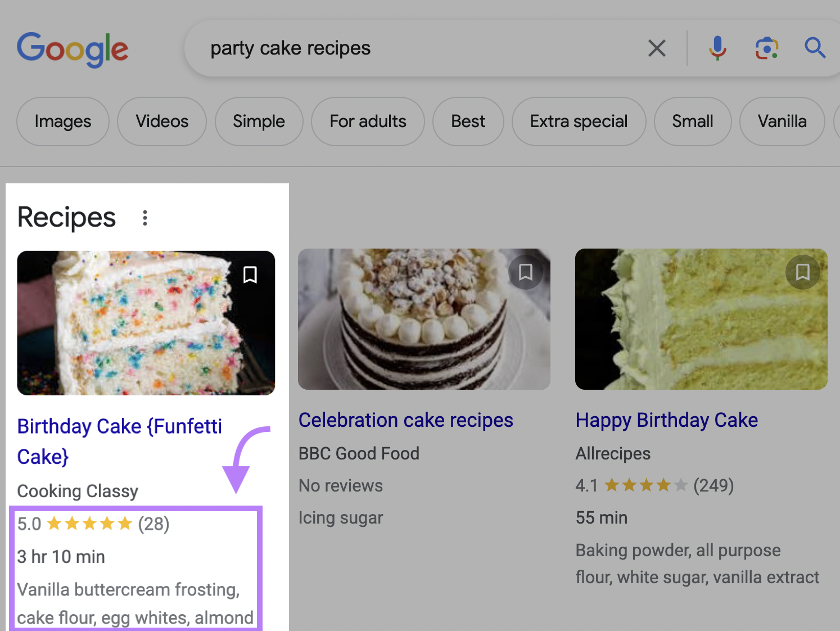The image size is (840, 631).
Task: Open the Celebration cake recipes link
Action: [406, 420]
